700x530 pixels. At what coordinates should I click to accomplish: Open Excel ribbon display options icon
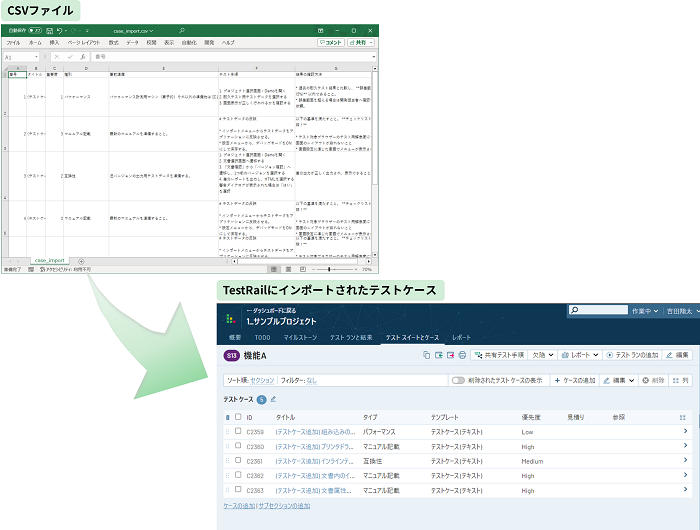[320, 31]
